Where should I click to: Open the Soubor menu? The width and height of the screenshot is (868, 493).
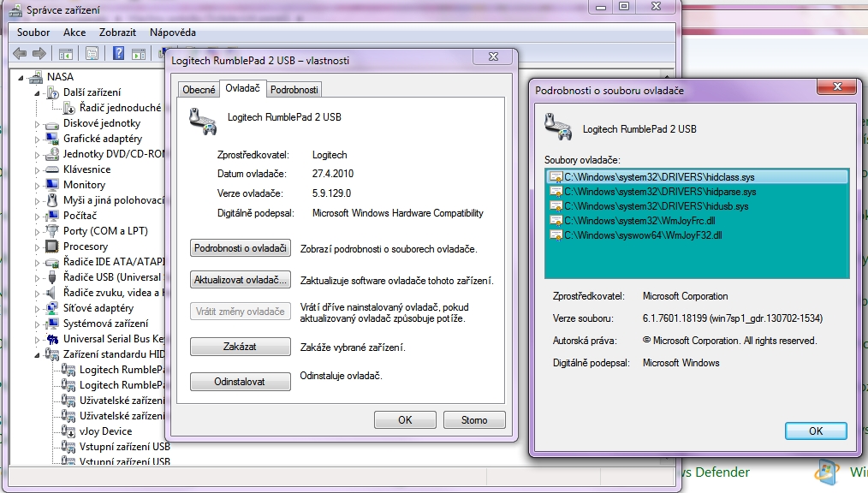(x=33, y=32)
